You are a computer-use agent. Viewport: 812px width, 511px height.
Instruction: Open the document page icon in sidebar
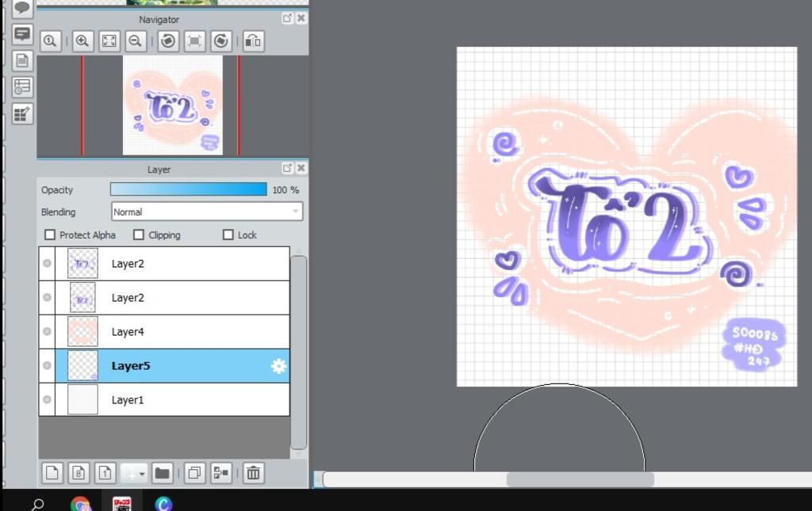click(x=21, y=60)
